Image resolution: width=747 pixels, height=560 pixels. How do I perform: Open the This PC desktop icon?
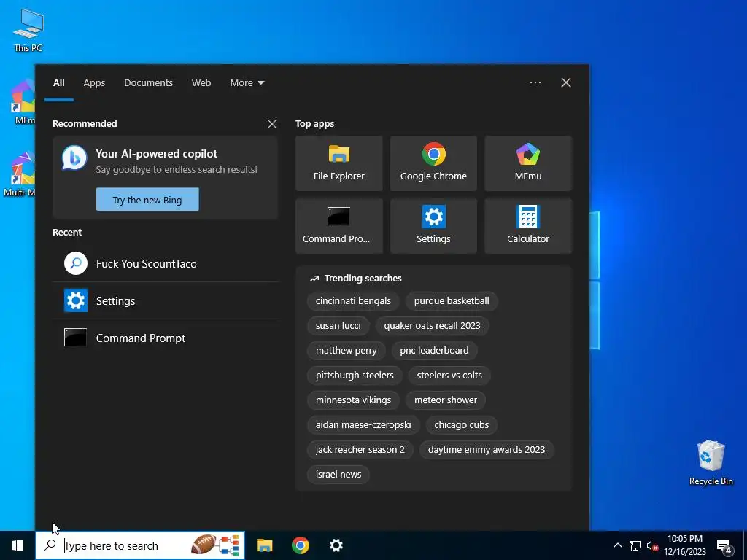(28, 30)
